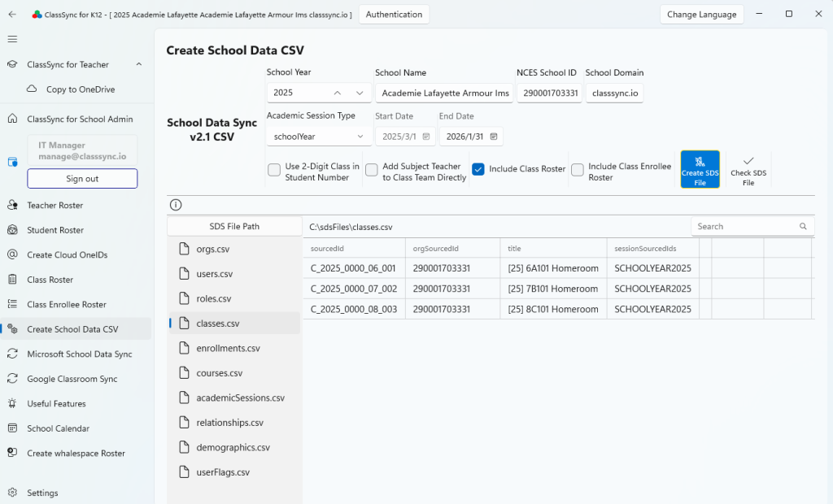Click the School Name input field
This screenshot has height=504, width=833.
tap(444, 93)
